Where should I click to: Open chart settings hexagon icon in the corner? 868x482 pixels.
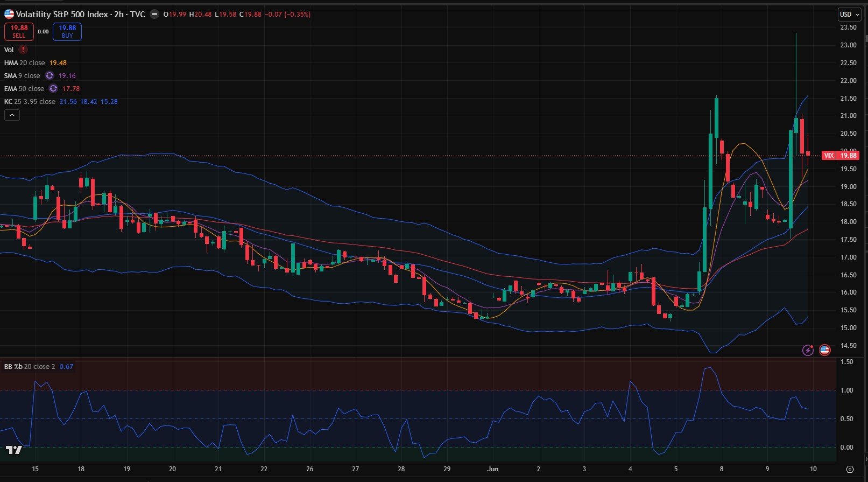(x=850, y=469)
